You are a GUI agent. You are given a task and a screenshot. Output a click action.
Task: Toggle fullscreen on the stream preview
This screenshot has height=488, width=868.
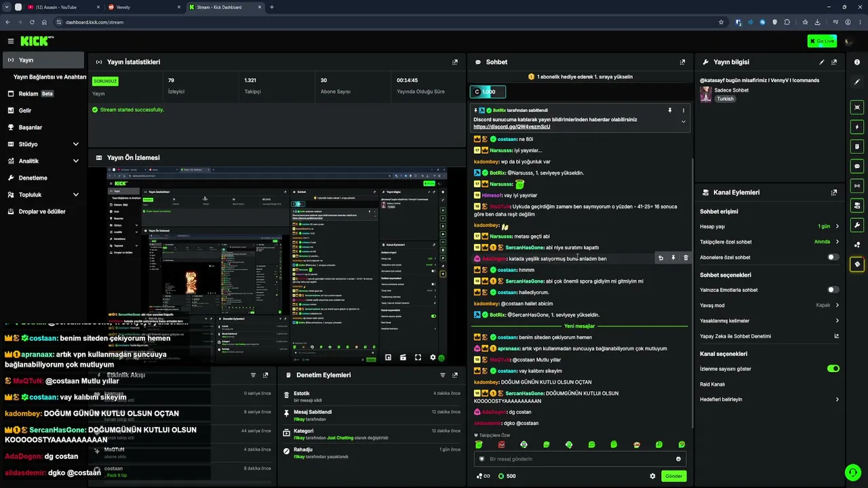click(418, 357)
